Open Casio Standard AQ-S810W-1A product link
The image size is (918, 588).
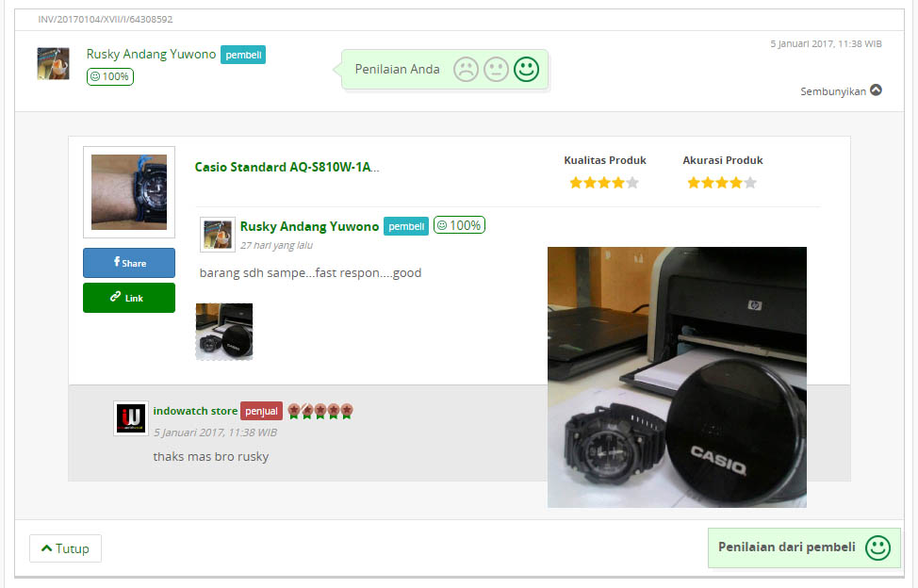(287, 168)
